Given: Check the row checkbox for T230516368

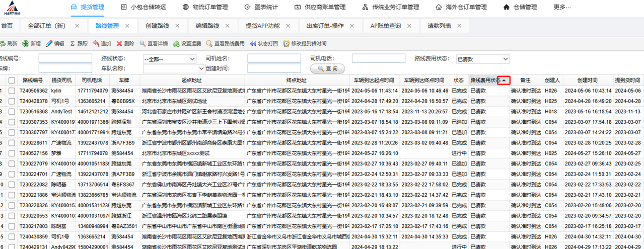Looking at the screenshot, I should tap(12, 111).
